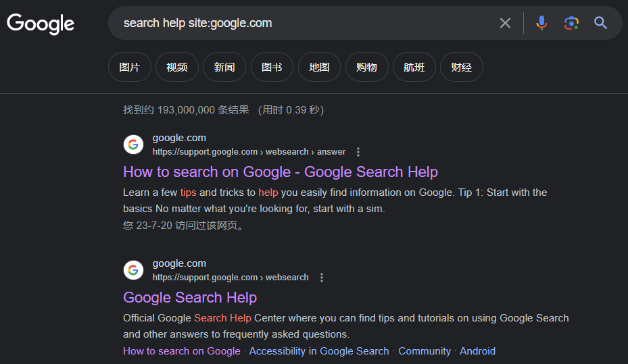Open the 财经 finance filter
Viewport: 628px width, 364px height.
click(461, 67)
